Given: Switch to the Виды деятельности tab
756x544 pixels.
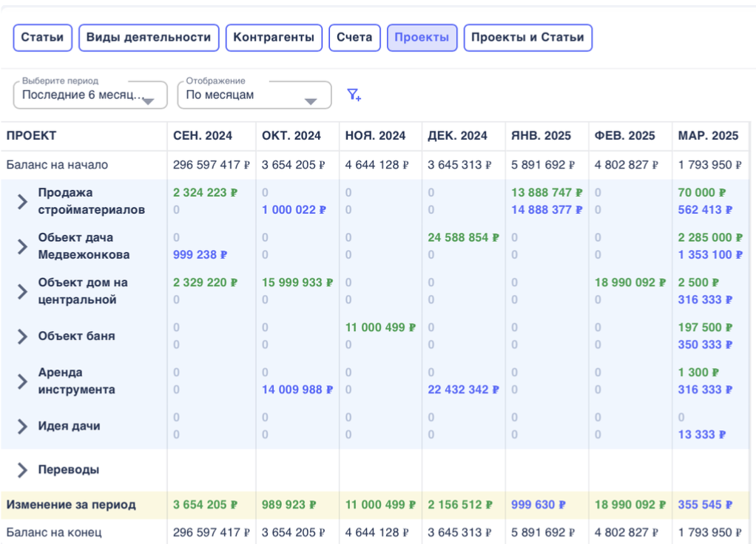Looking at the screenshot, I should pyautogui.click(x=149, y=38).
